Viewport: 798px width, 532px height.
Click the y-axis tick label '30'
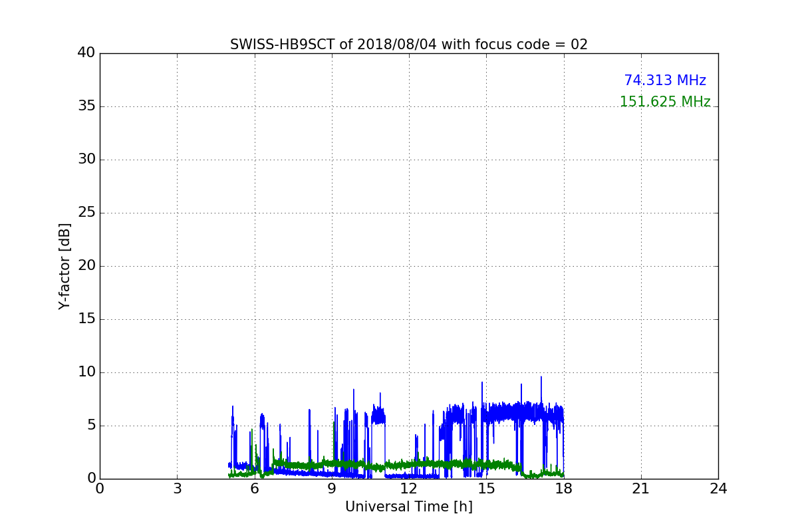86,160
